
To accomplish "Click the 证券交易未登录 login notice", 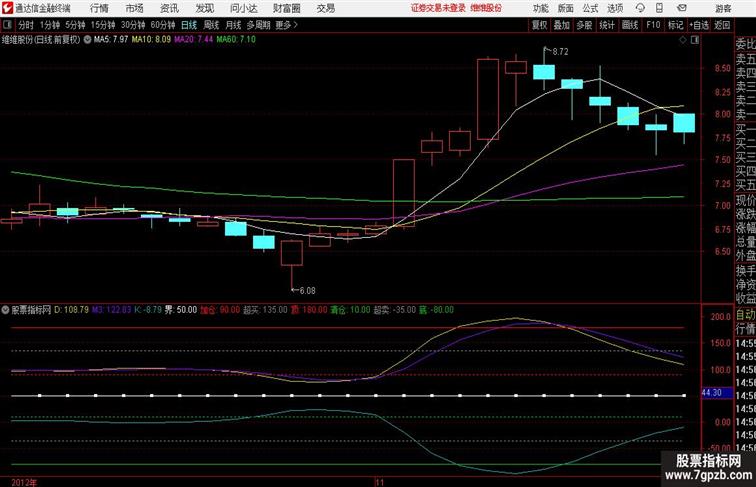I will click(439, 8).
